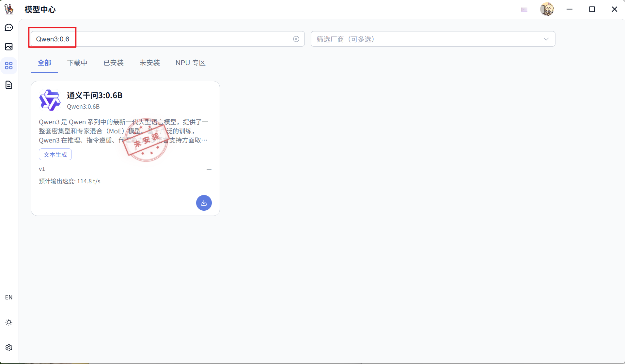Viewport: 625px width, 364px height.
Task: Switch language with the EN button
Action: coord(9,297)
